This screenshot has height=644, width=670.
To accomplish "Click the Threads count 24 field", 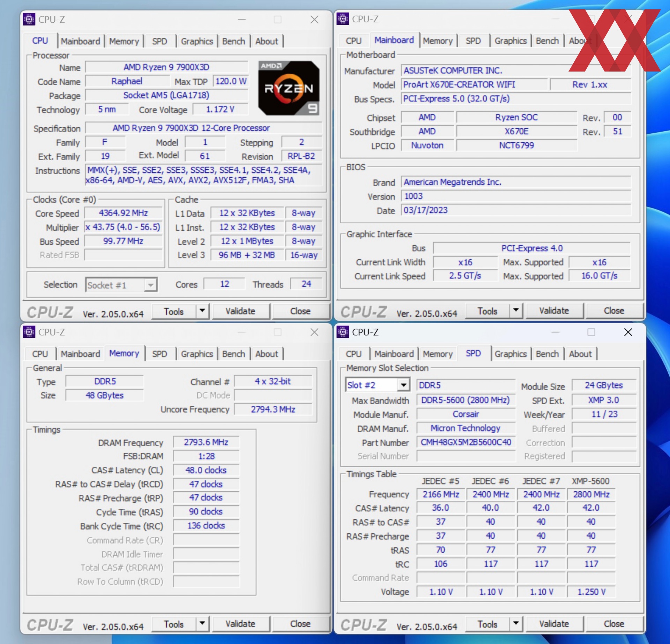I will 306,284.
